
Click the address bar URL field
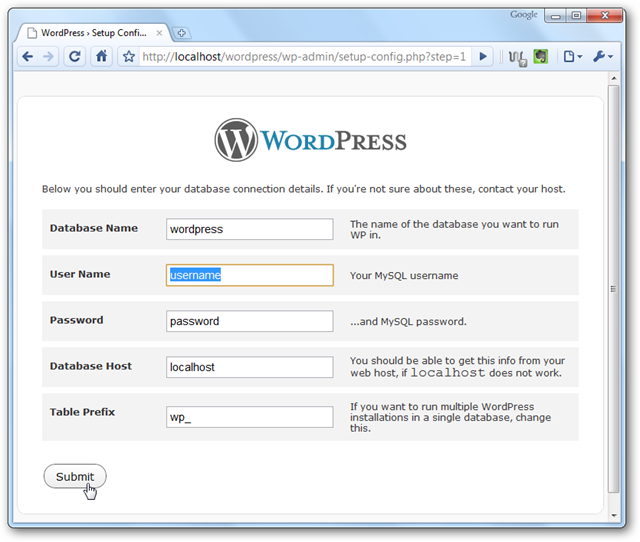(x=304, y=56)
